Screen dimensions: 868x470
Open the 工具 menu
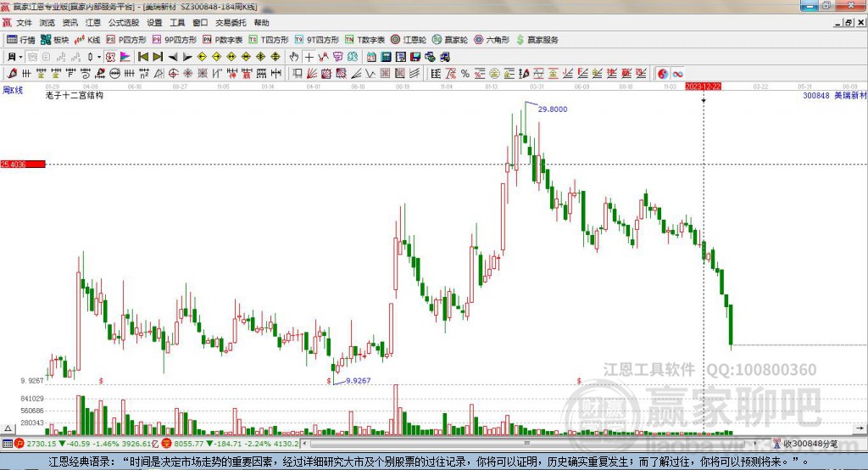point(177,23)
